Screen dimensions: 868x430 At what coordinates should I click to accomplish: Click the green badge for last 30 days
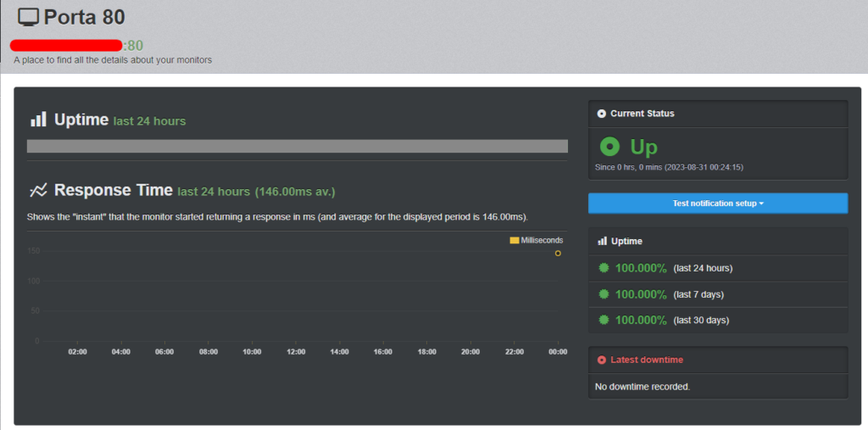[x=604, y=321]
